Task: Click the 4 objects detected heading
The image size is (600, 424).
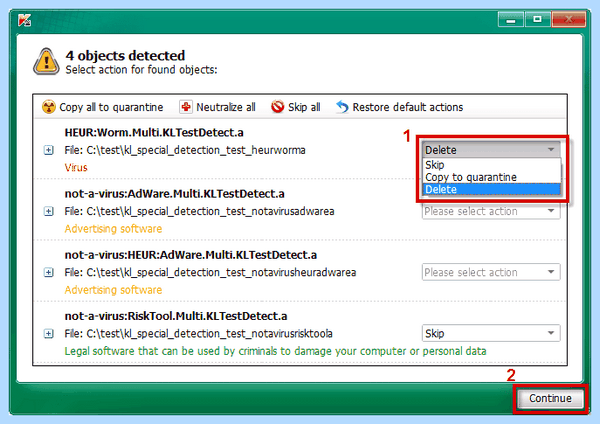Action: tap(125, 56)
